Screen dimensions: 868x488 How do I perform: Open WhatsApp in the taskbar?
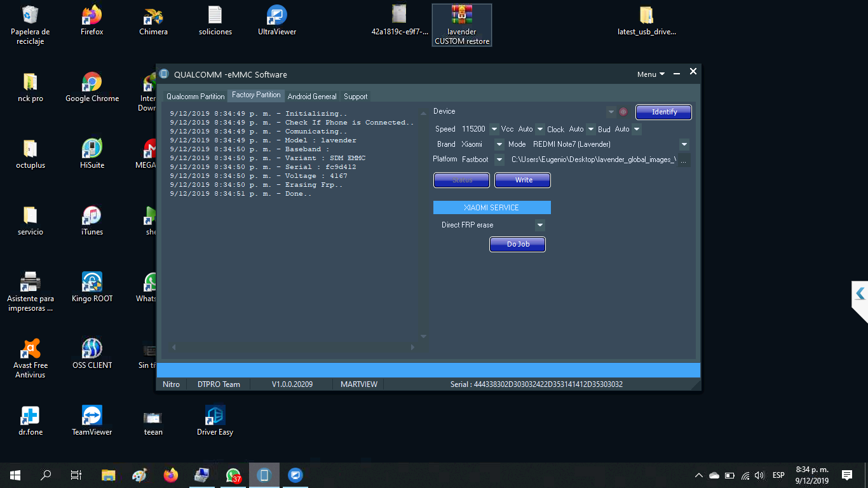click(233, 475)
